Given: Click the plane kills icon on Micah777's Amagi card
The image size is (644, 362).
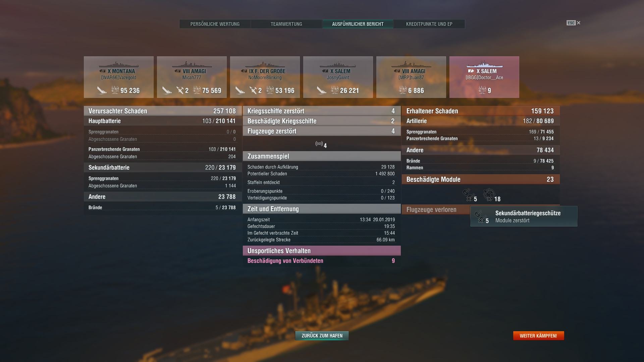Looking at the screenshot, I should coord(180,90).
